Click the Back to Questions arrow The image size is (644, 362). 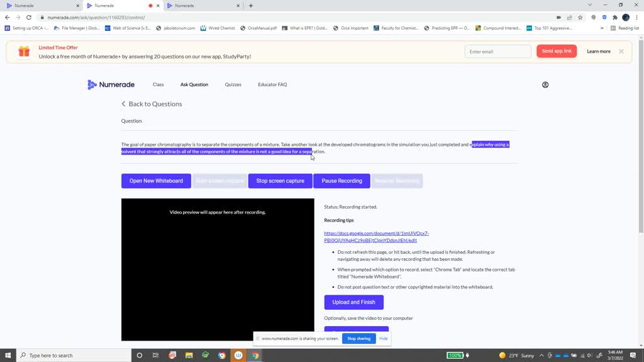[124, 104]
